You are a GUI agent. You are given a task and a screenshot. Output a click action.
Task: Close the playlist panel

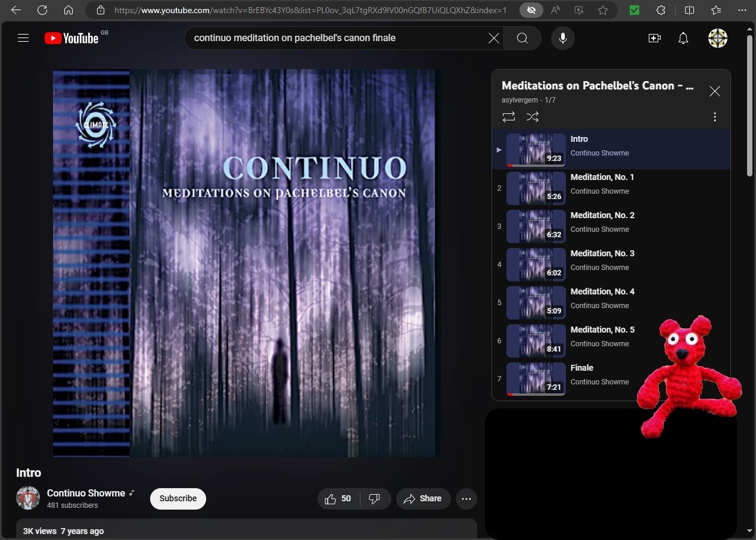tap(715, 91)
